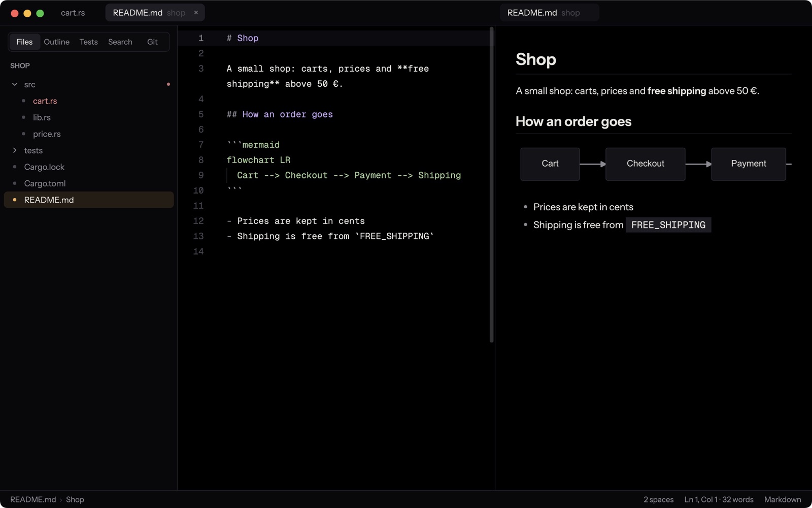Expand the tests folder chevron
The width and height of the screenshot is (812, 508).
[x=15, y=150]
